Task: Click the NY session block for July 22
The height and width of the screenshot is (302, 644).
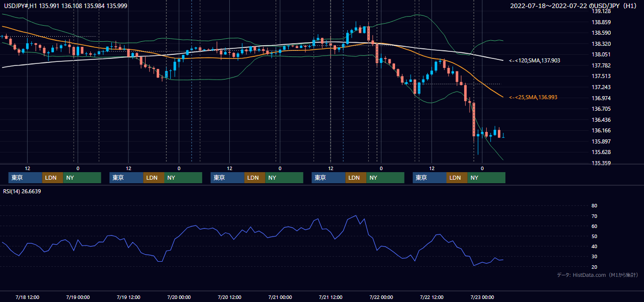Action: (x=486, y=178)
